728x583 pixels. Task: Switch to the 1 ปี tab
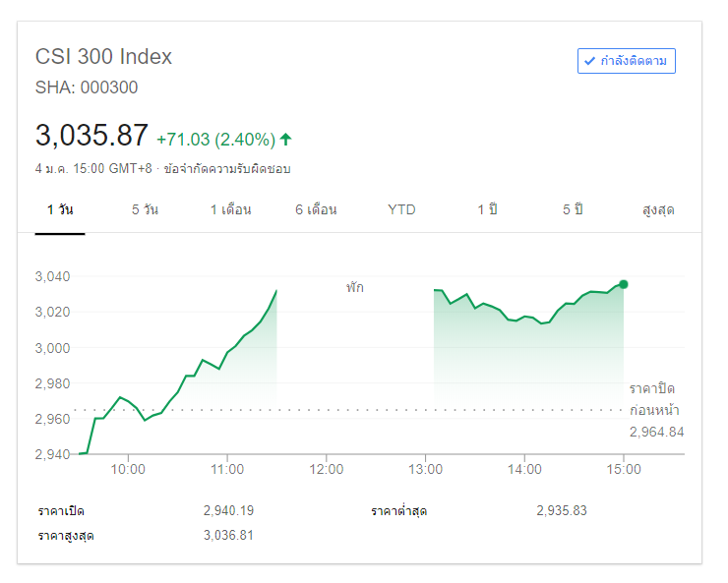[x=488, y=209]
